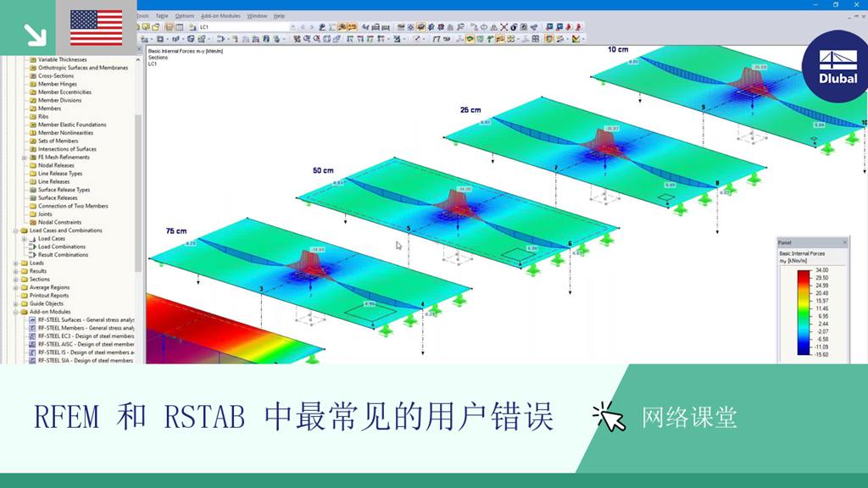Click the green band in legend color scale
This screenshot has width=868, height=488.
click(x=804, y=313)
